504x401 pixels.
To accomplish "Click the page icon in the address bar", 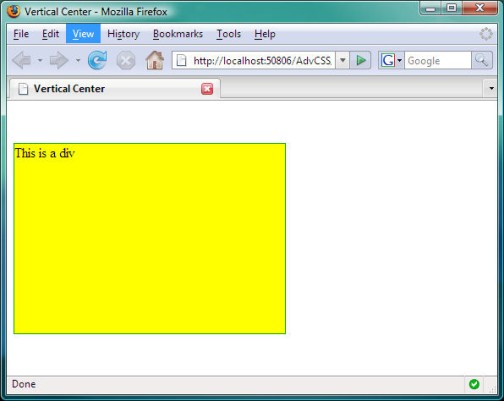I will [181, 61].
